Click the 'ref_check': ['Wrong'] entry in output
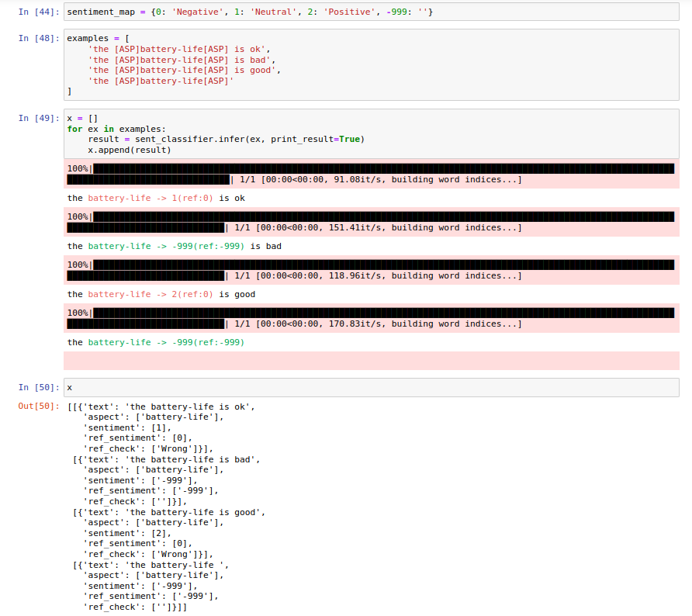This screenshot has width=692, height=616. [147, 448]
